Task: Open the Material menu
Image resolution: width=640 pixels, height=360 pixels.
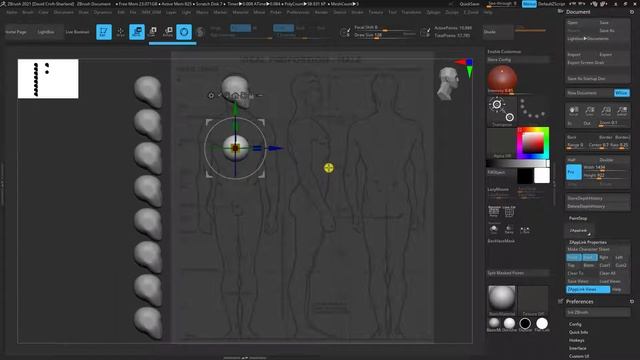Action: 240,12
